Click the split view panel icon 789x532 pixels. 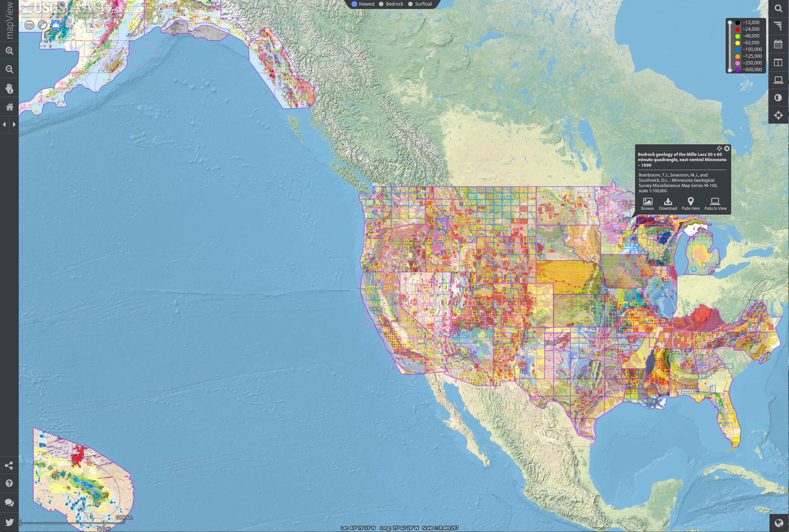pyautogui.click(x=779, y=62)
